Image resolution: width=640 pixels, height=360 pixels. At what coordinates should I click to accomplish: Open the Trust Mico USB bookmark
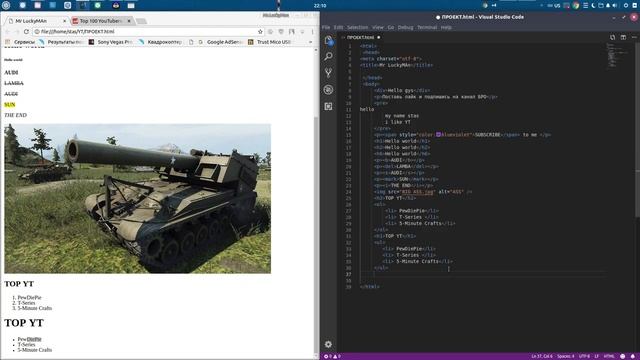(270, 42)
